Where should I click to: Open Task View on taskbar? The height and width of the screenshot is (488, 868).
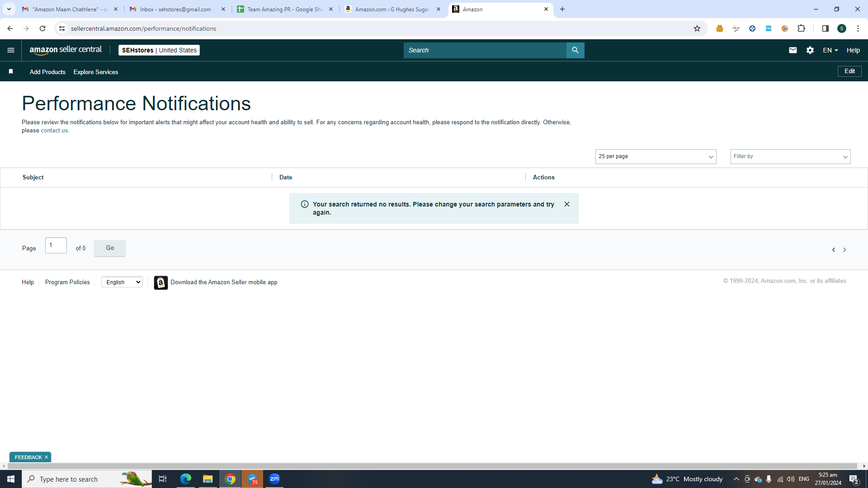(163, 479)
